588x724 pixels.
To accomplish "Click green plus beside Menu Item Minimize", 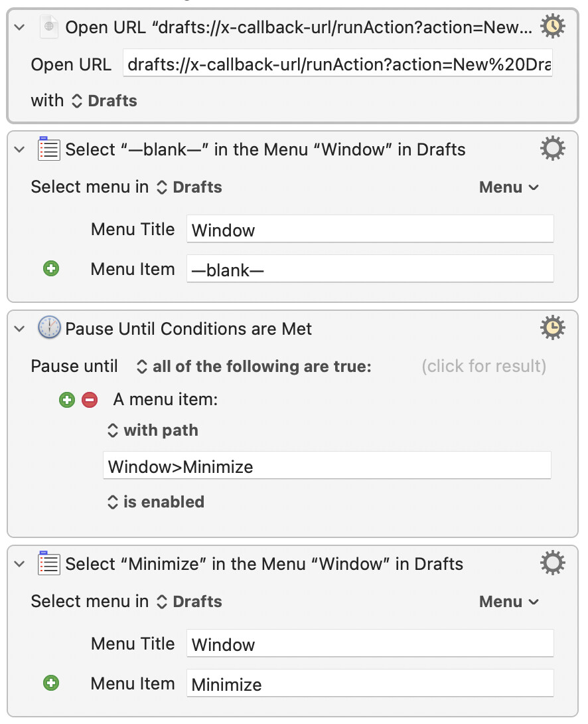I will (51, 683).
